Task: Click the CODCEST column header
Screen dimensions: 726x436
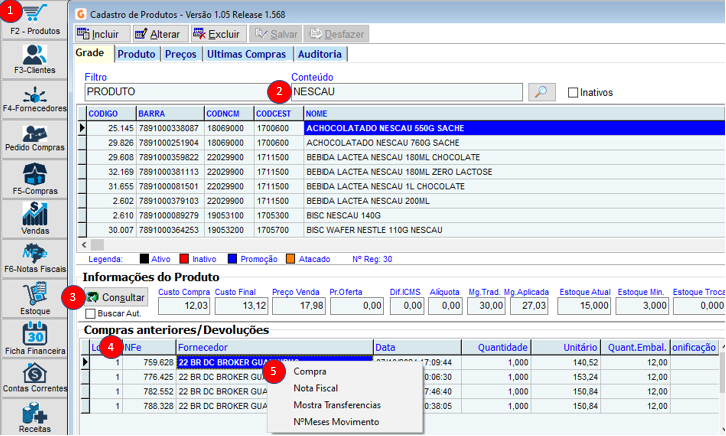Action: coord(279,113)
